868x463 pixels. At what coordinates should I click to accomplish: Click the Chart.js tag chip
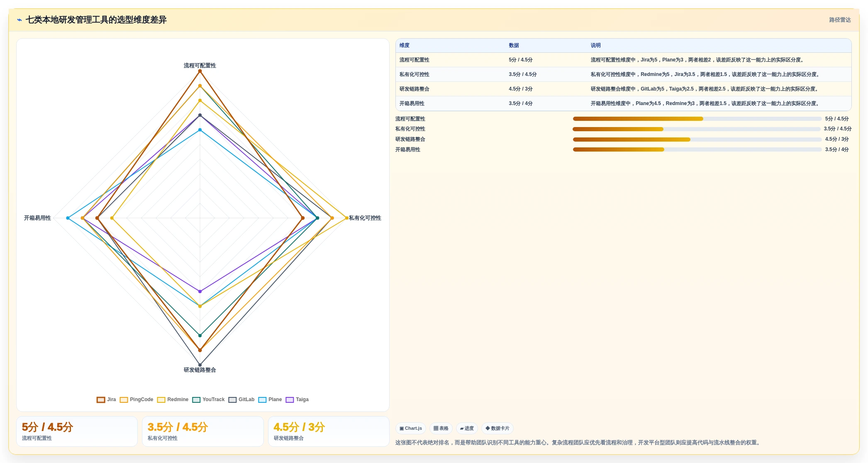(411, 428)
